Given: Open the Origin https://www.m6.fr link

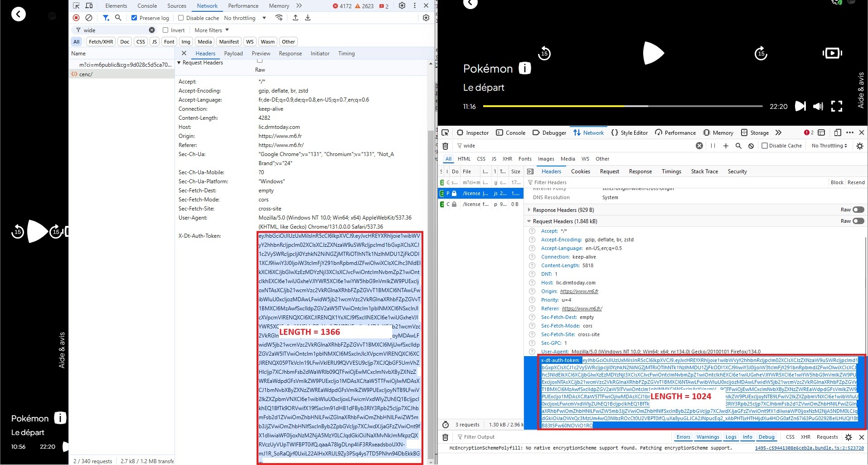Looking at the screenshot, I should coord(579,292).
